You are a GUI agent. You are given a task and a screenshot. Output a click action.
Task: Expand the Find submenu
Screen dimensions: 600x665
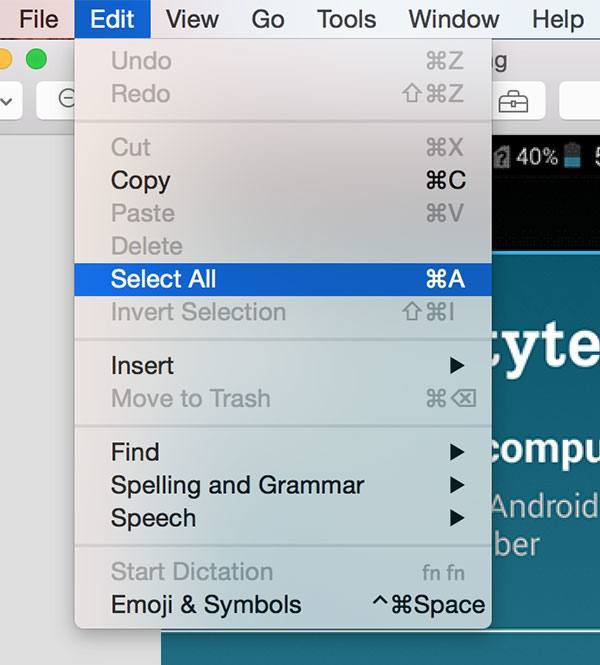[283, 452]
